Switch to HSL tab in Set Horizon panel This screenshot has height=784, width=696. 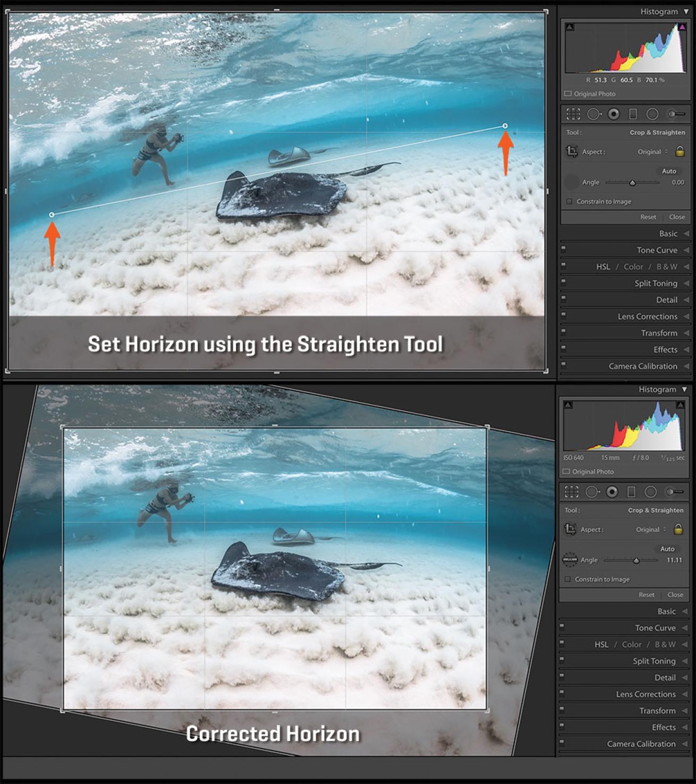coord(603,267)
